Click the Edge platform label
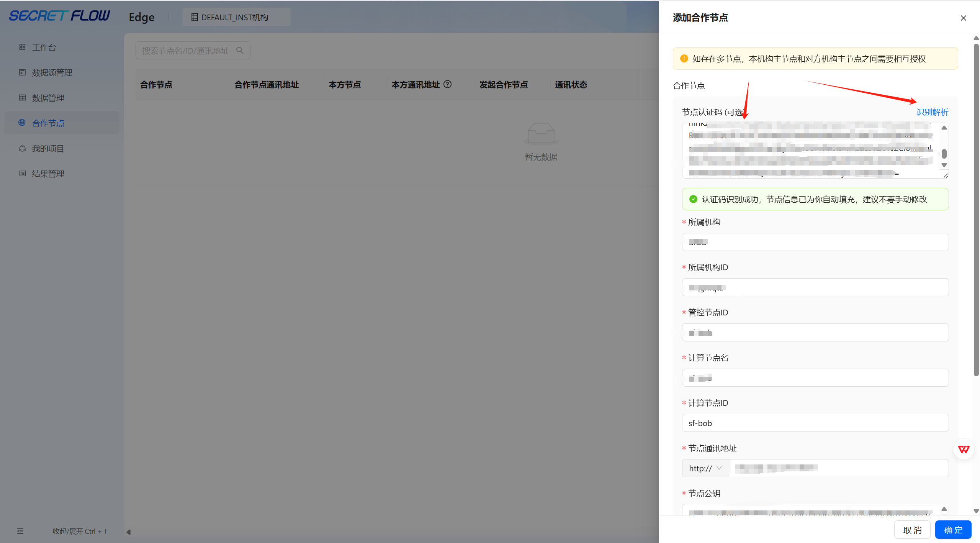Image resolution: width=980 pixels, height=543 pixels. click(x=142, y=17)
